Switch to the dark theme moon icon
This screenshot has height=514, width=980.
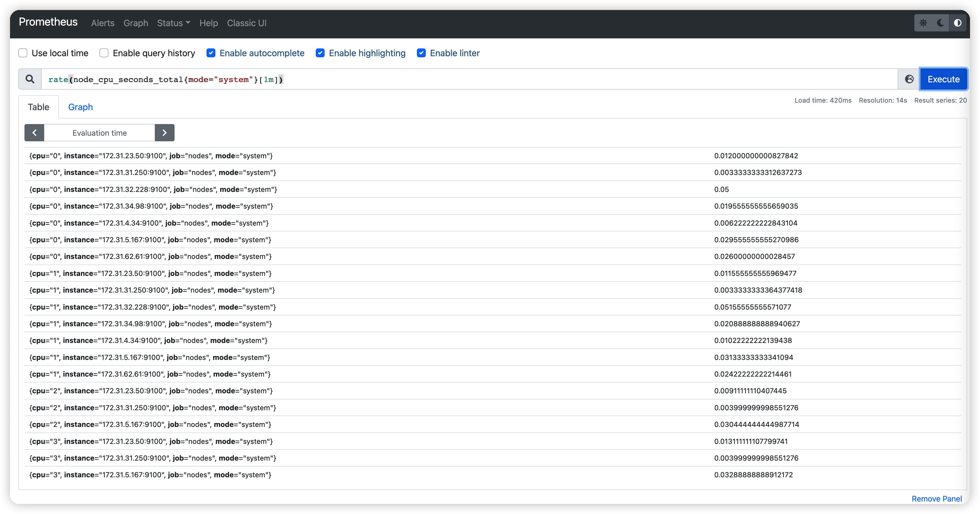(941, 23)
